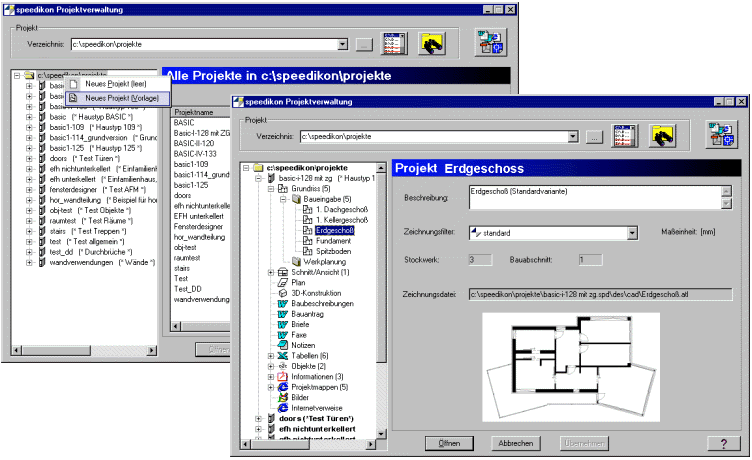Image resolution: width=752 pixels, height=460 pixels.
Task: Click front tree vertical scrollbar down arrow
Action: (x=381, y=434)
